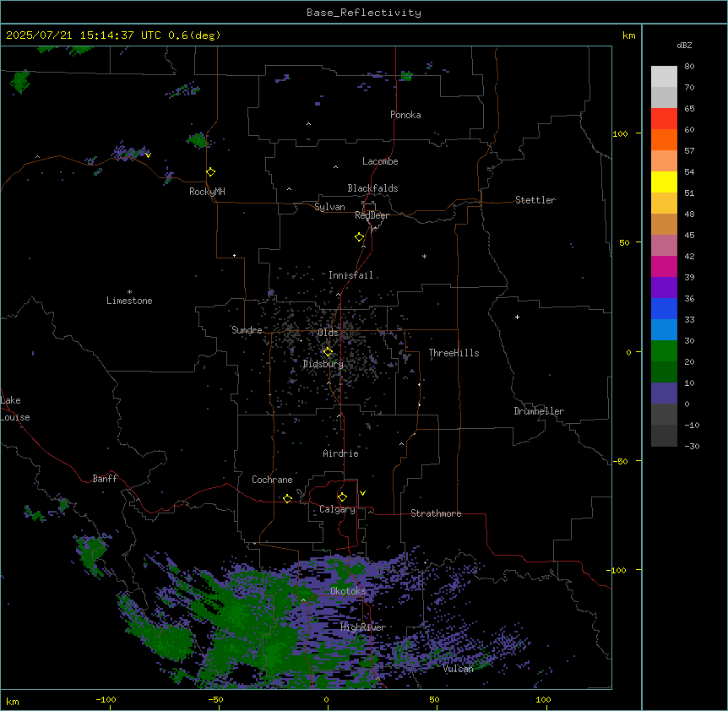Click the yellow v marker northwest of RockyMH

(148, 155)
